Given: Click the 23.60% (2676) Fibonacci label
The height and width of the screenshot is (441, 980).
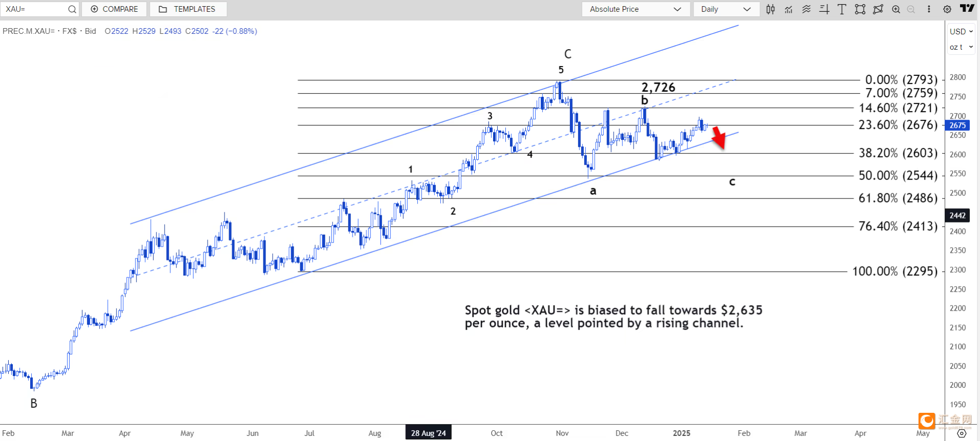Looking at the screenshot, I should pos(898,125).
